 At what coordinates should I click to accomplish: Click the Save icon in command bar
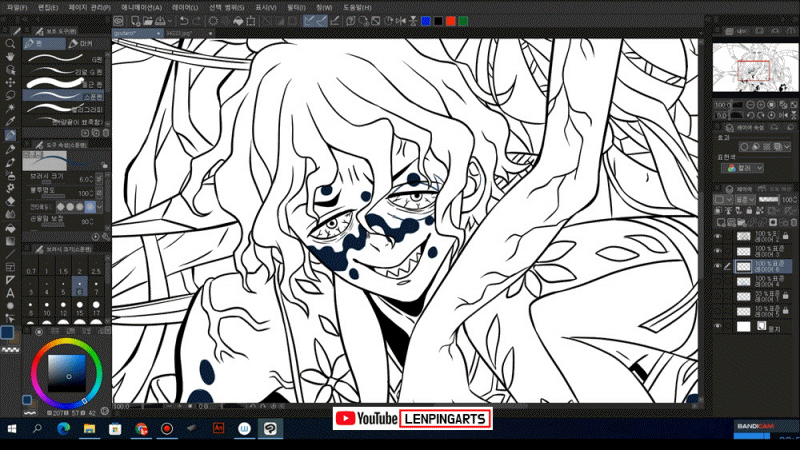coord(160,21)
